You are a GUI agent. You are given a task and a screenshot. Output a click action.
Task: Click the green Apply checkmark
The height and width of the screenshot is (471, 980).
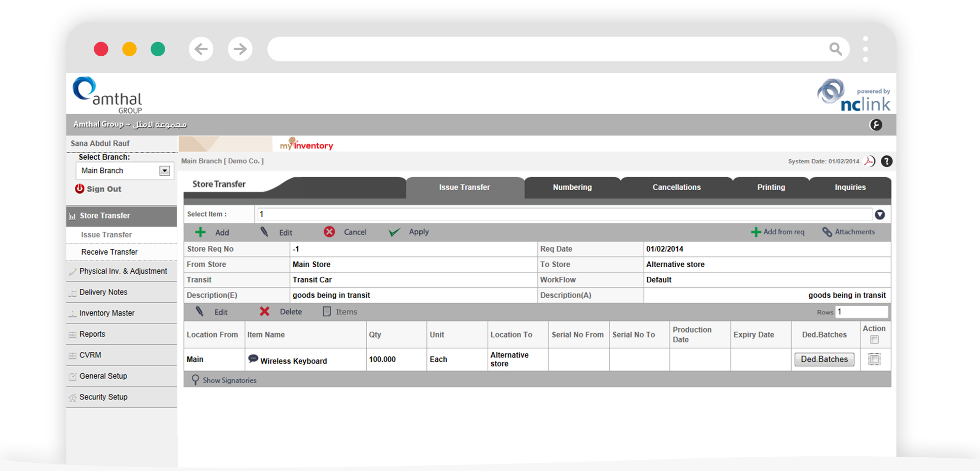(x=394, y=232)
